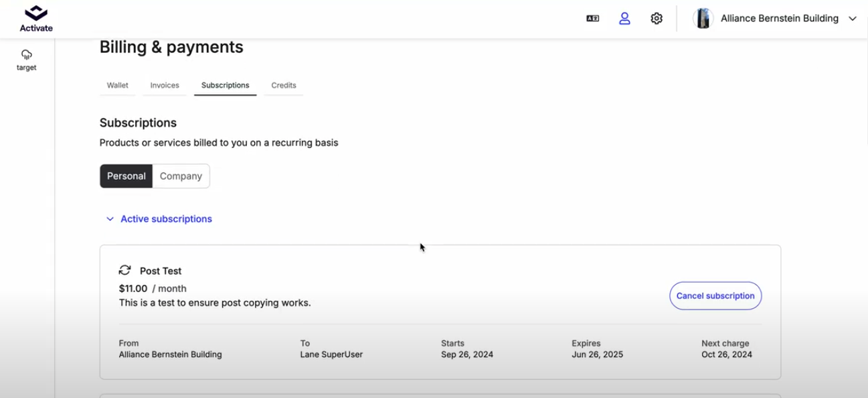Click the Starts date Sep 26, 2024
868x398 pixels.
[467, 354]
